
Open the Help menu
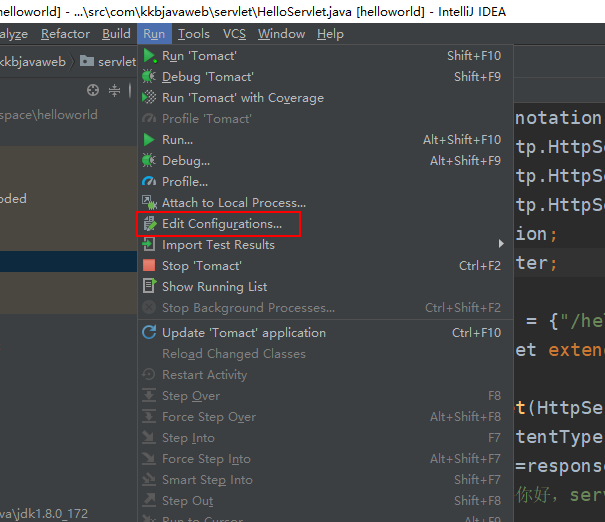coord(330,34)
